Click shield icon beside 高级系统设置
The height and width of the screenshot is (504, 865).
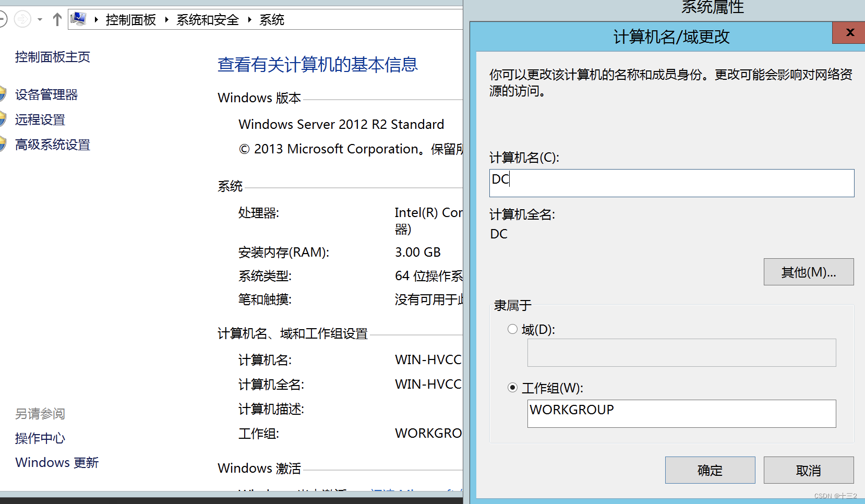pos(3,144)
